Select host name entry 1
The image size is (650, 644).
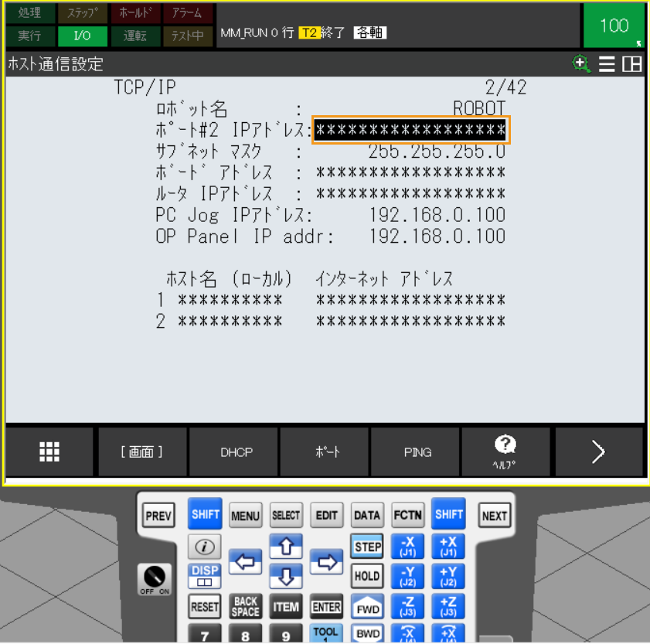[x=230, y=300]
